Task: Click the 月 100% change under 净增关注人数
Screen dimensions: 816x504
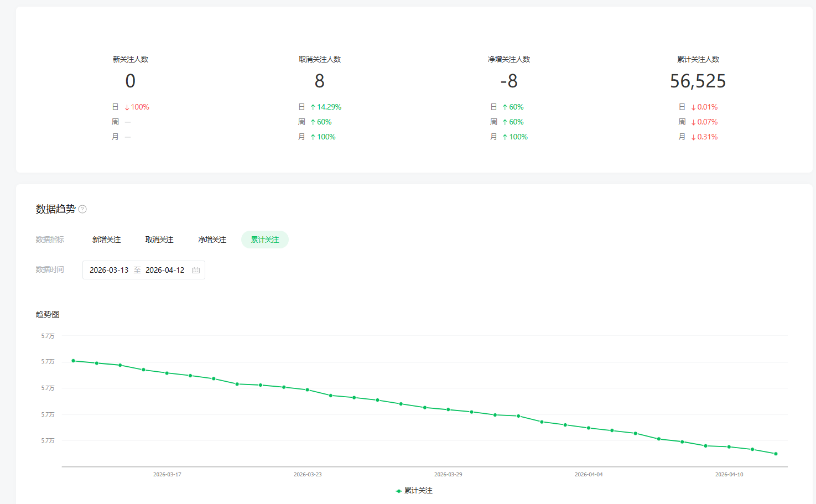Action: tap(515, 137)
